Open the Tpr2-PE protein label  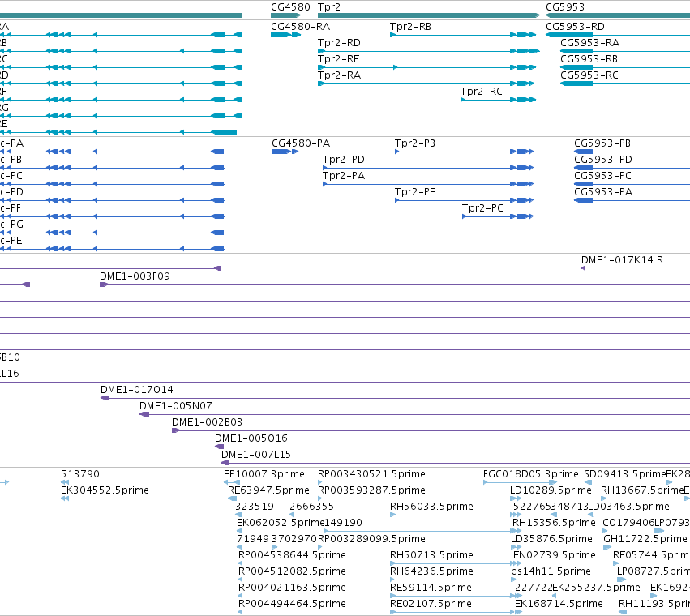415,192
